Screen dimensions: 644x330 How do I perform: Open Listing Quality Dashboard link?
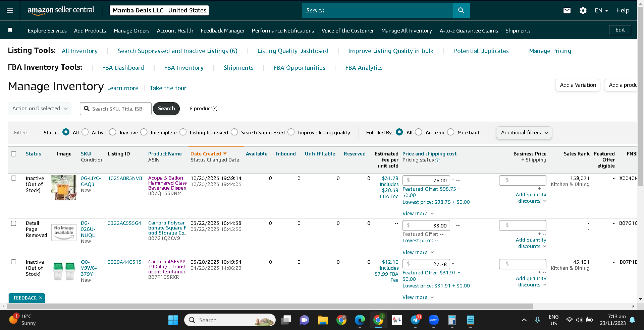293,51
